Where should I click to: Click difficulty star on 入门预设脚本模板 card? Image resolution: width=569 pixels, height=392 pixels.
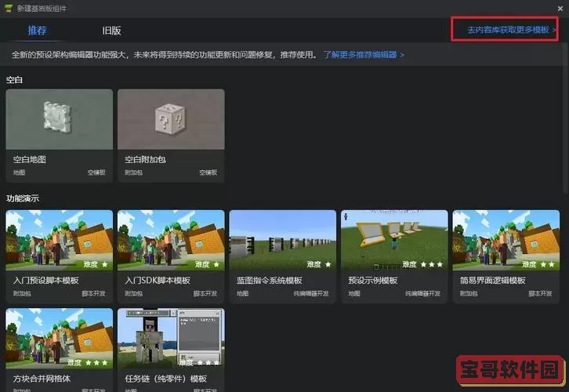[x=105, y=265]
